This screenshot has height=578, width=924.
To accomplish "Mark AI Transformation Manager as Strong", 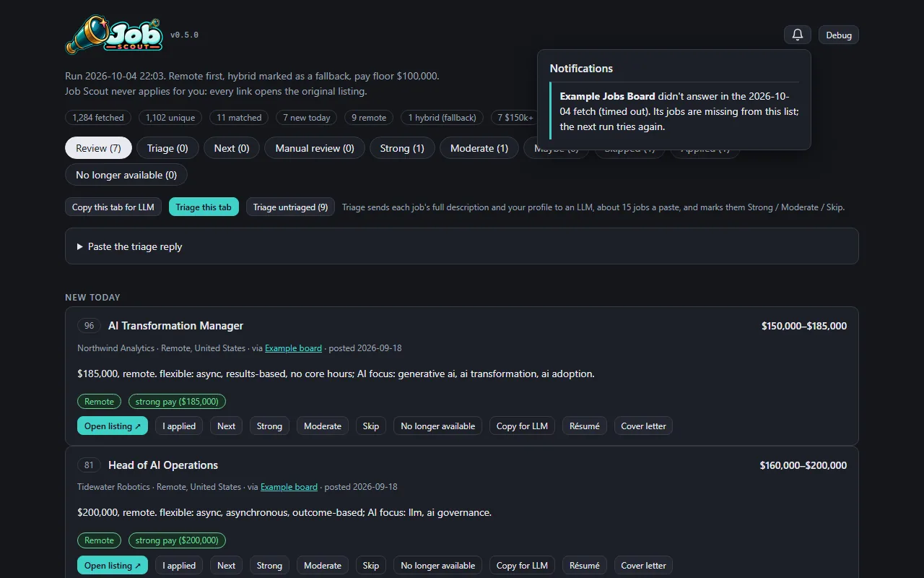I will [x=269, y=426].
